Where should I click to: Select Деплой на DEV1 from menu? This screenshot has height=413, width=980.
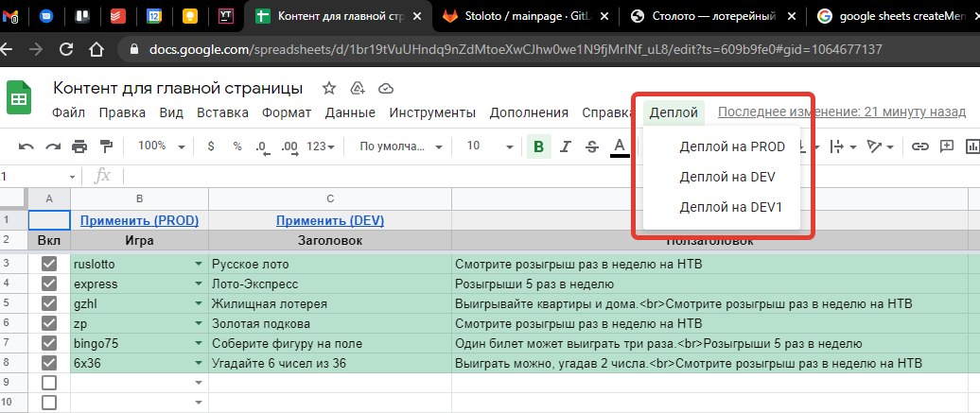pos(731,207)
